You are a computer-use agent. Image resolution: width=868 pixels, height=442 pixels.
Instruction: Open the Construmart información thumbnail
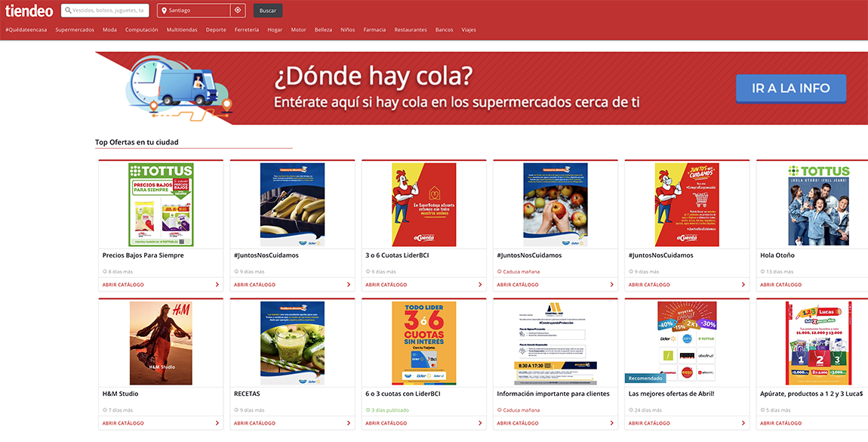pos(556,343)
